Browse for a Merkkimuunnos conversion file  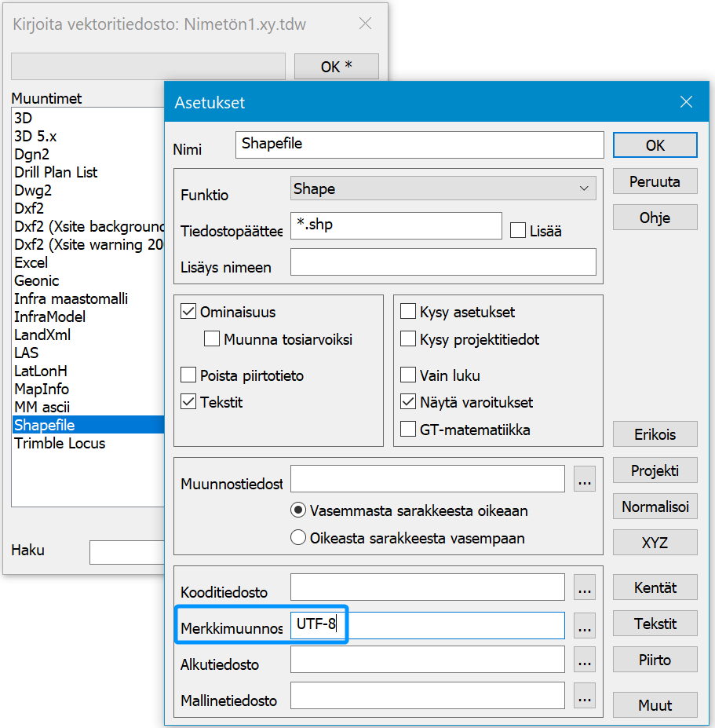tap(584, 625)
